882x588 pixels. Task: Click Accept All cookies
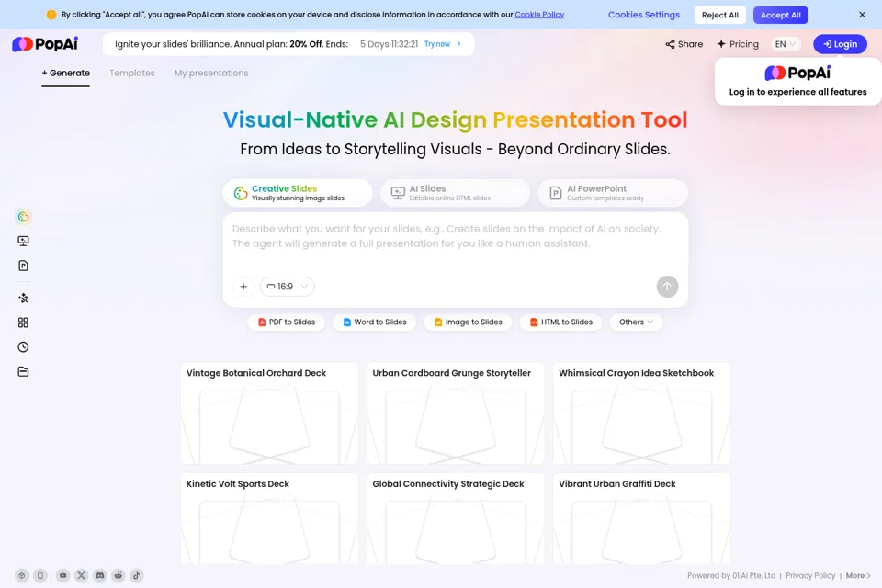pos(781,16)
